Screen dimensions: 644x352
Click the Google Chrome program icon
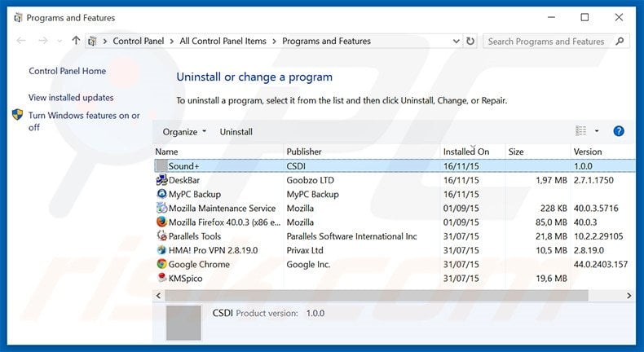pyautogui.click(x=161, y=265)
